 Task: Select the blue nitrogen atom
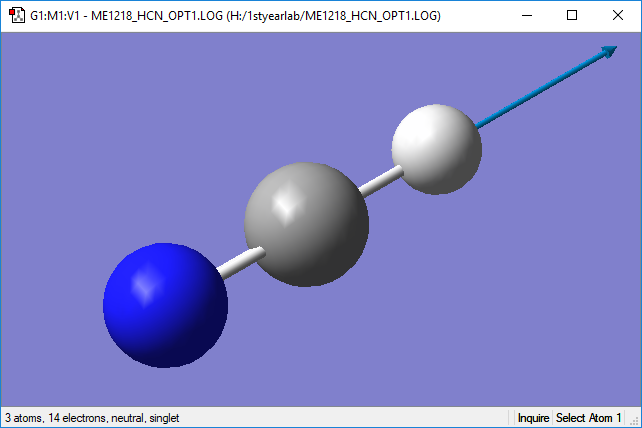[x=165, y=306]
